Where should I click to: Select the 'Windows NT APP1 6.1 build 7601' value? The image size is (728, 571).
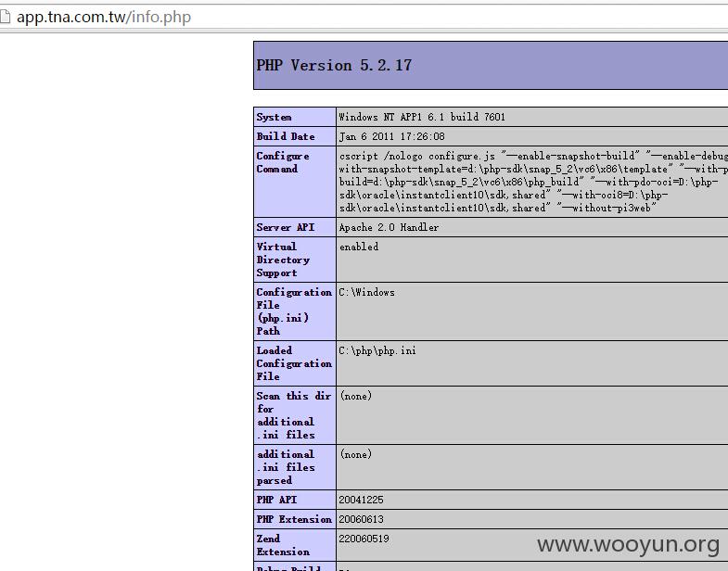tap(422, 117)
